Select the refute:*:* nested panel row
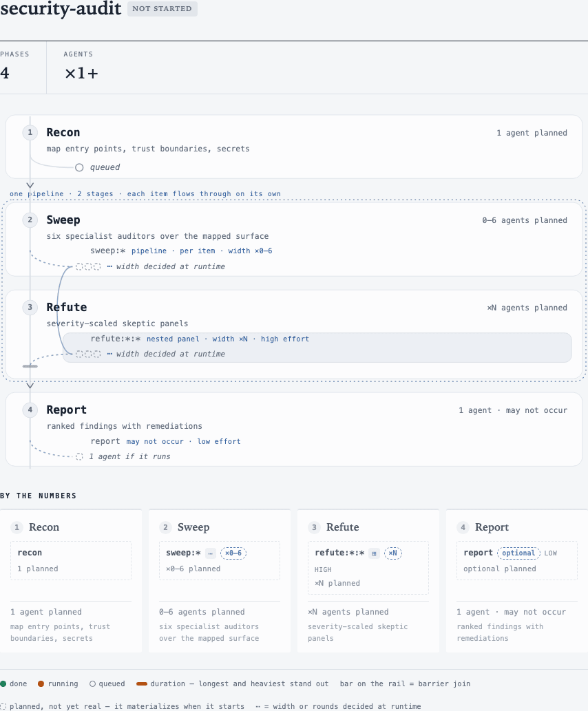Image resolution: width=588 pixels, height=711 pixels. [317, 348]
